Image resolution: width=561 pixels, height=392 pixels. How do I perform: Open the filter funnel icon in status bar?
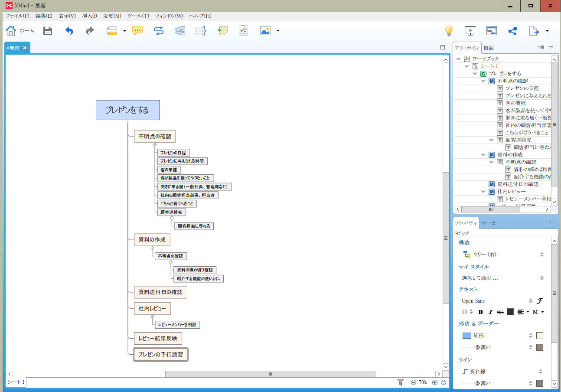(401, 382)
